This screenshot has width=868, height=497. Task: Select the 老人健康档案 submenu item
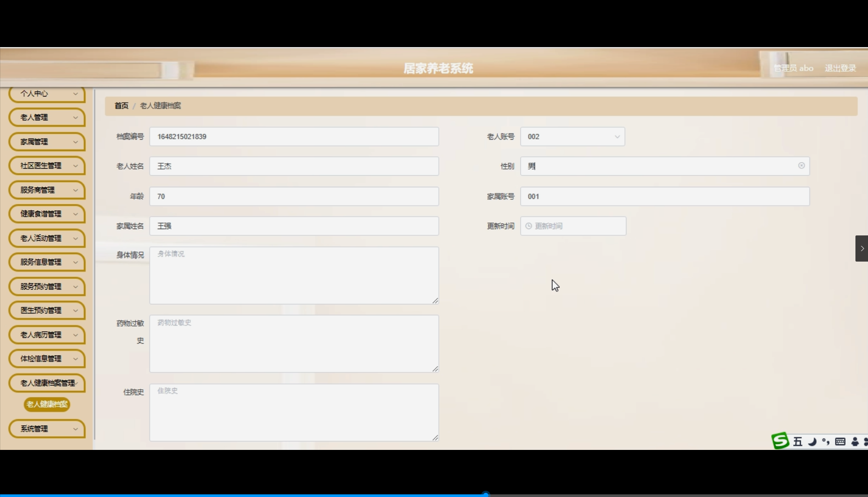point(47,404)
